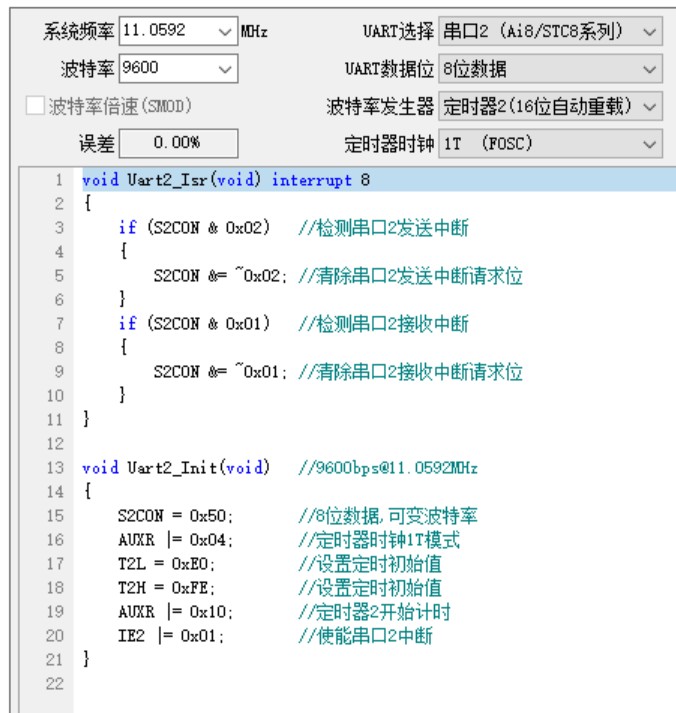Click comment '//9600bps@11.0592MHz'
Screen dimensions: 676x713
coord(388,467)
